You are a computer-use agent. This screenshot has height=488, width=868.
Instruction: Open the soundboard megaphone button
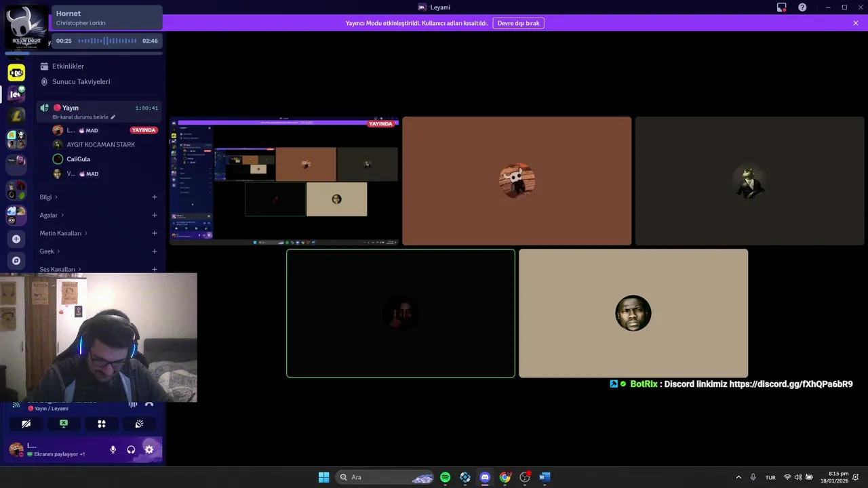[139, 424]
